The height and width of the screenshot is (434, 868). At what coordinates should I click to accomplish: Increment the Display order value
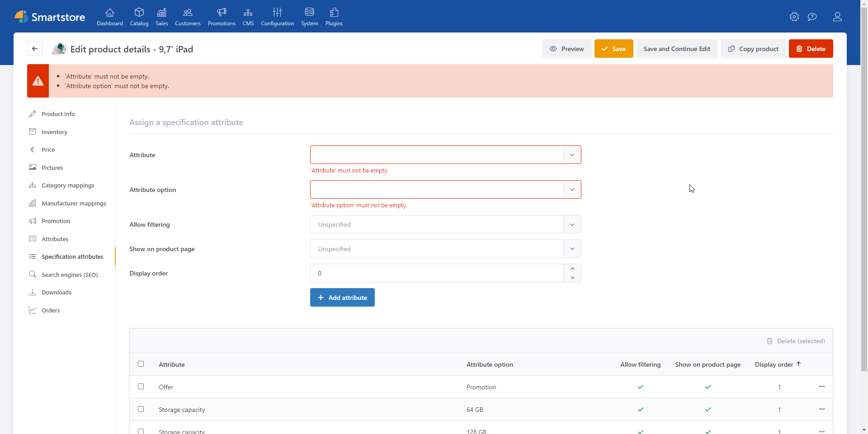pos(572,268)
